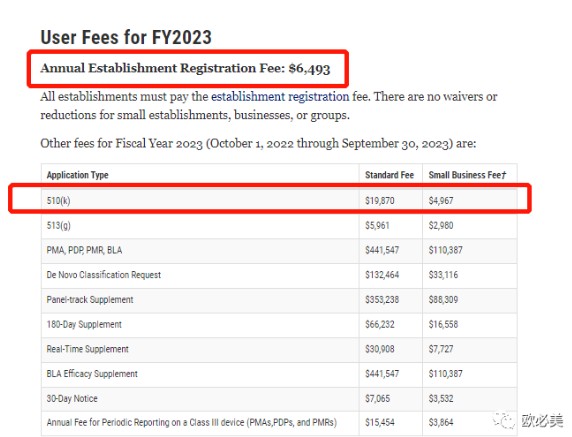Select the 510(k) table row label

[58, 201]
